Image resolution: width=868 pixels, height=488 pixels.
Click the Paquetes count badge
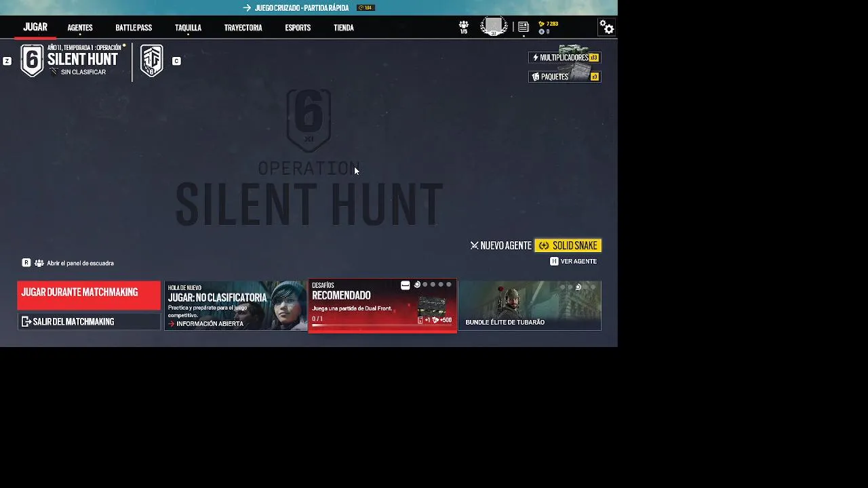(595, 77)
